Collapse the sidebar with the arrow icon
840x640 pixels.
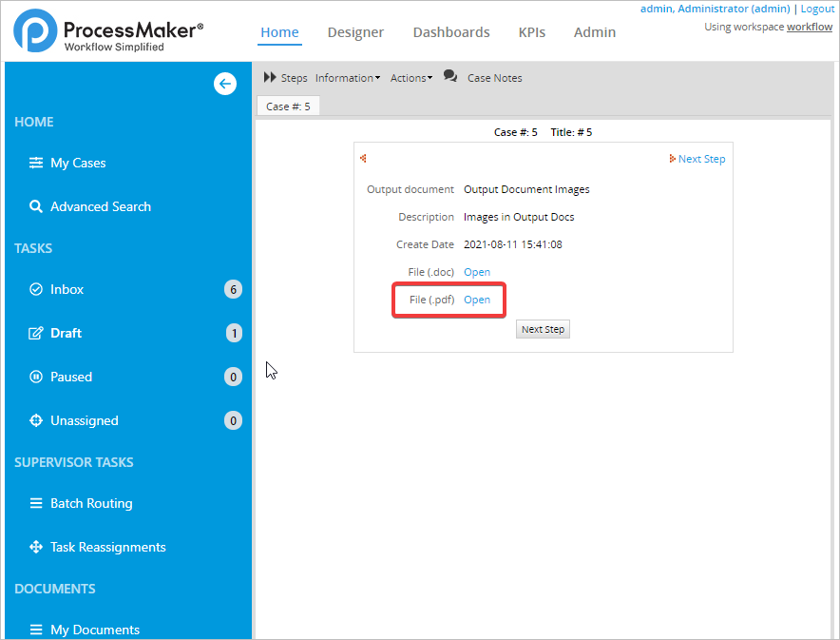tap(225, 84)
